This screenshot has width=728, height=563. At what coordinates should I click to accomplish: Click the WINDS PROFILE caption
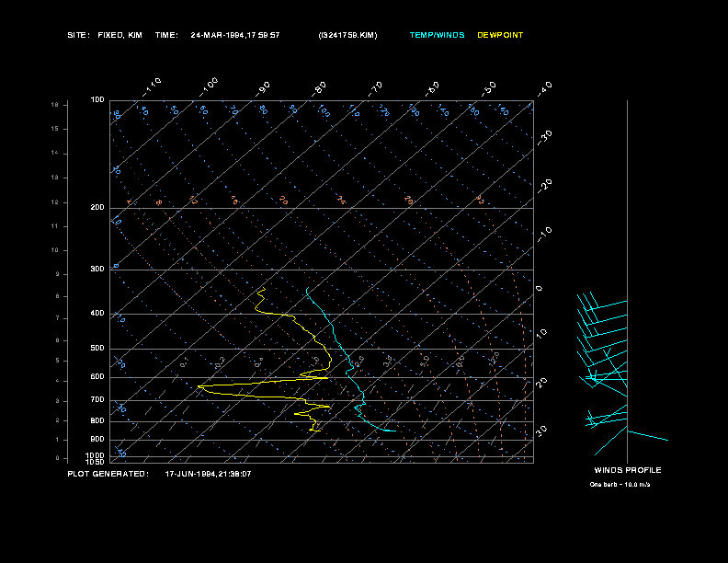click(628, 470)
